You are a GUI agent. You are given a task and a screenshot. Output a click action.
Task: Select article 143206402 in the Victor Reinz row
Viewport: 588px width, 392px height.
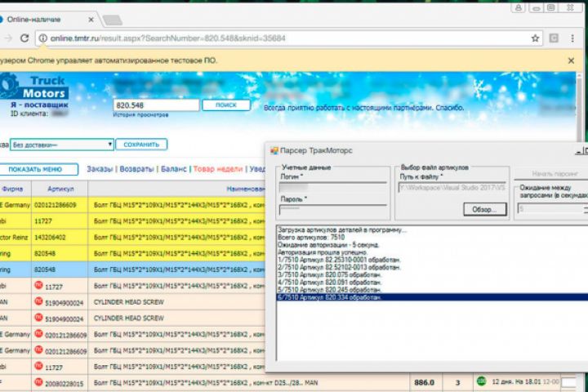click(x=50, y=238)
